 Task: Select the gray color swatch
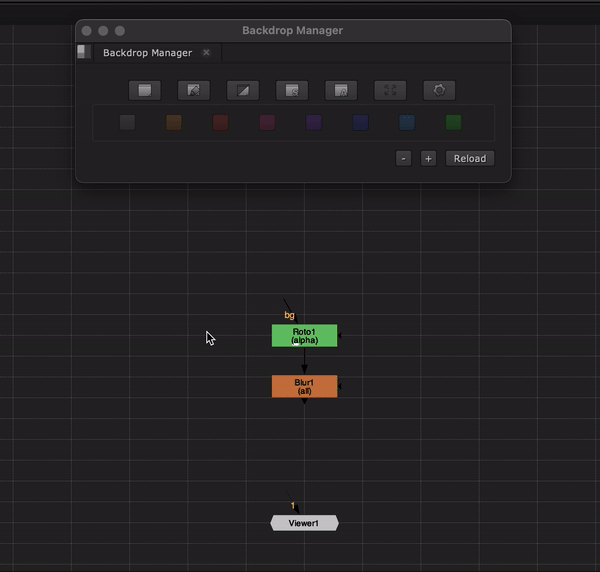(x=127, y=122)
